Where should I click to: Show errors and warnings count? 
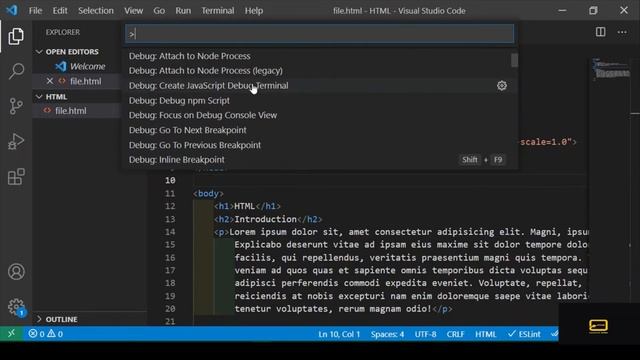tap(45, 334)
